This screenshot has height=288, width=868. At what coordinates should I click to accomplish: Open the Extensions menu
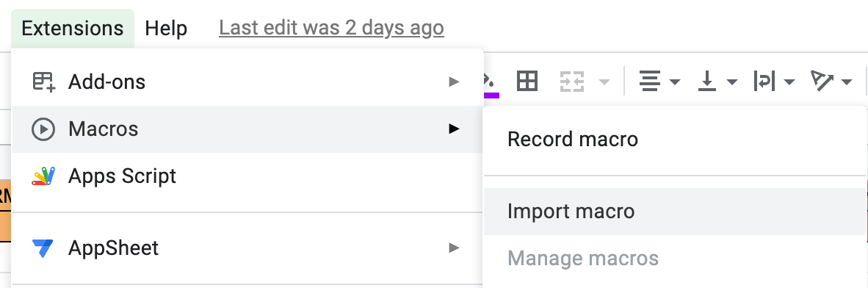point(73,28)
